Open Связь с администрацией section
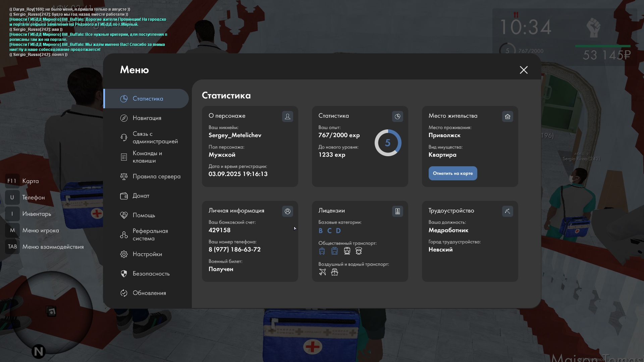The image size is (644, 362). (155, 137)
